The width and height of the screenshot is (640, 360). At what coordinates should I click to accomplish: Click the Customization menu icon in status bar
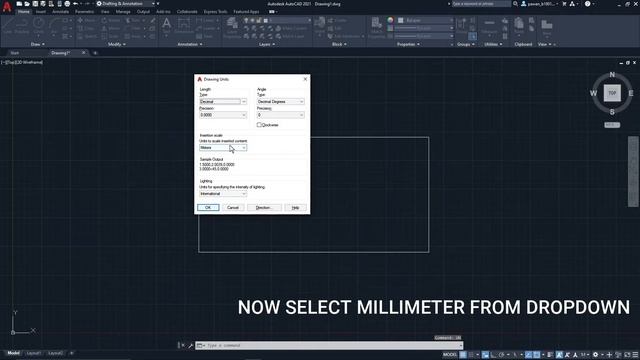635,355
